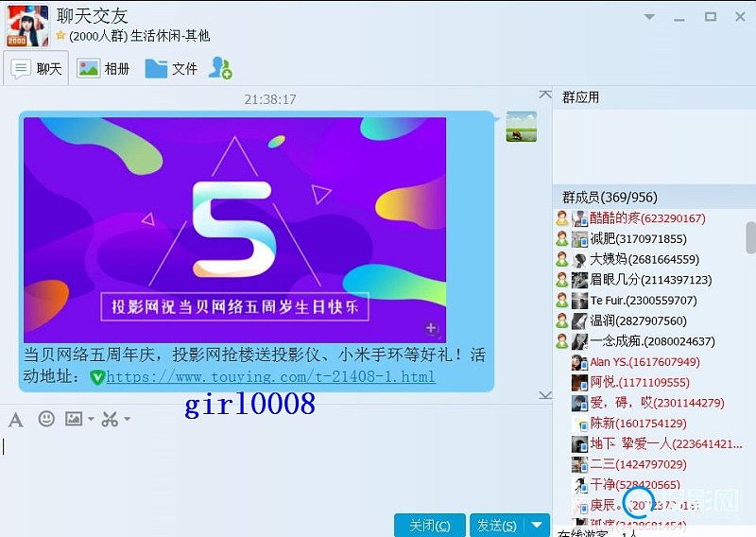Click admin icon beside 眉眼几分

pos(561,280)
